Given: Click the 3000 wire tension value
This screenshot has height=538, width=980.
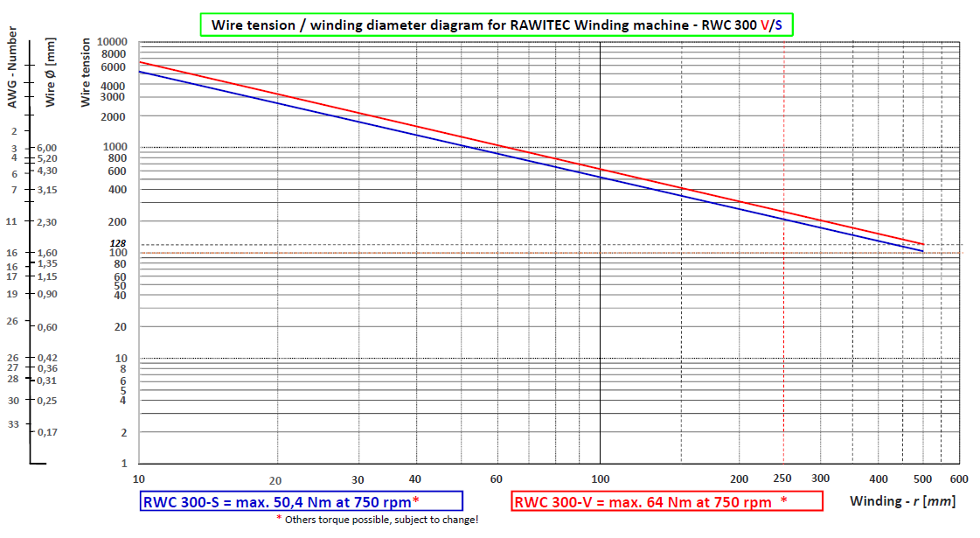Looking at the screenshot, I should coord(113,97).
